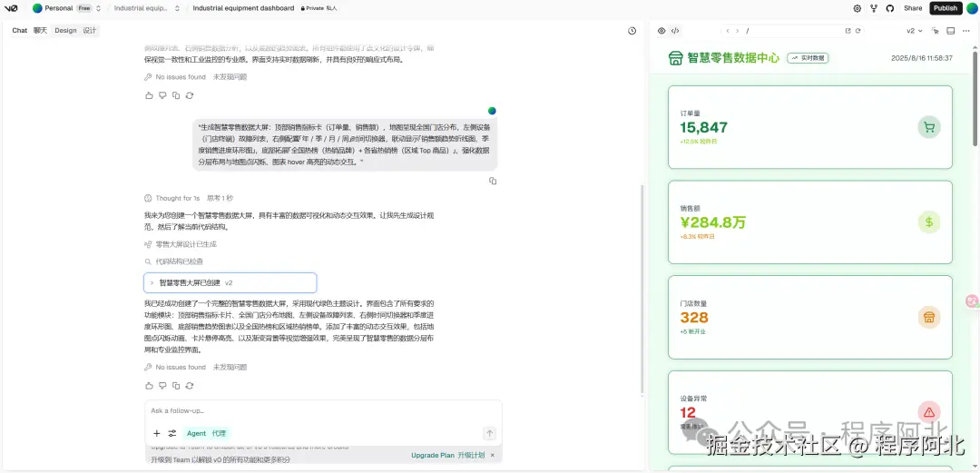Click the Private visibility badge
Viewport: 980px width, 473px height.
tap(318, 8)
